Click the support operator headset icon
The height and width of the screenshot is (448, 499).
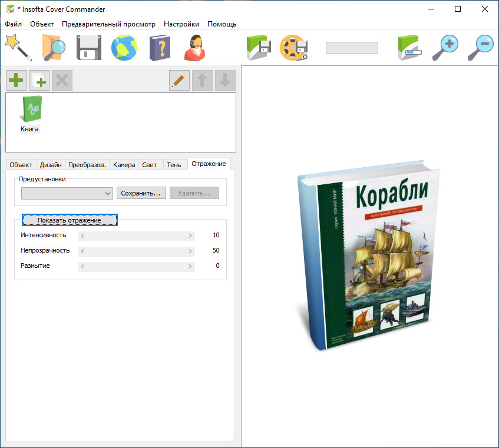click(x=195, y=47)
